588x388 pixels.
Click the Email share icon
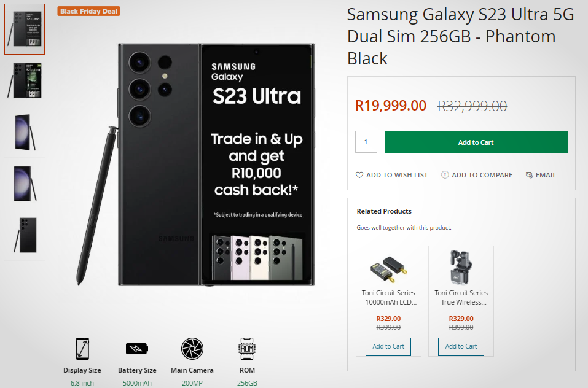pyautogui.click(x=529, y=175)
